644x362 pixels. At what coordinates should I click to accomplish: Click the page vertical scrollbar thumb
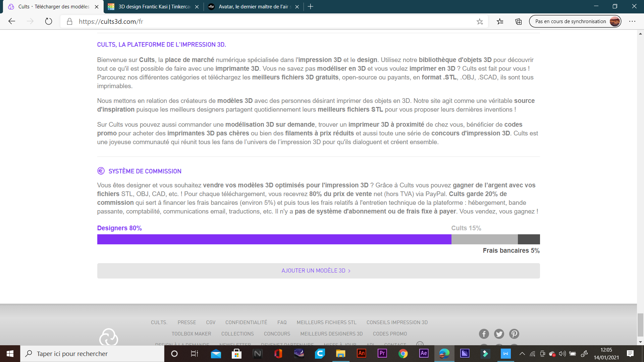[640, 324]
